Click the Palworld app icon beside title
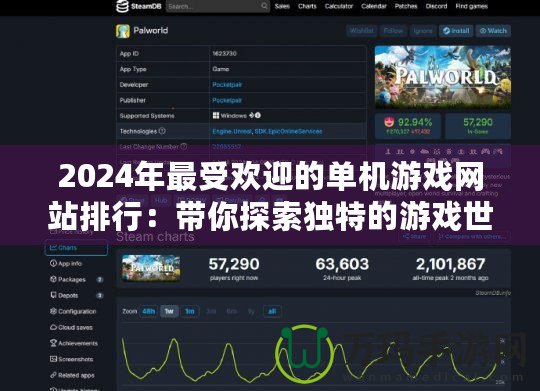 click(x=123, y=31)
